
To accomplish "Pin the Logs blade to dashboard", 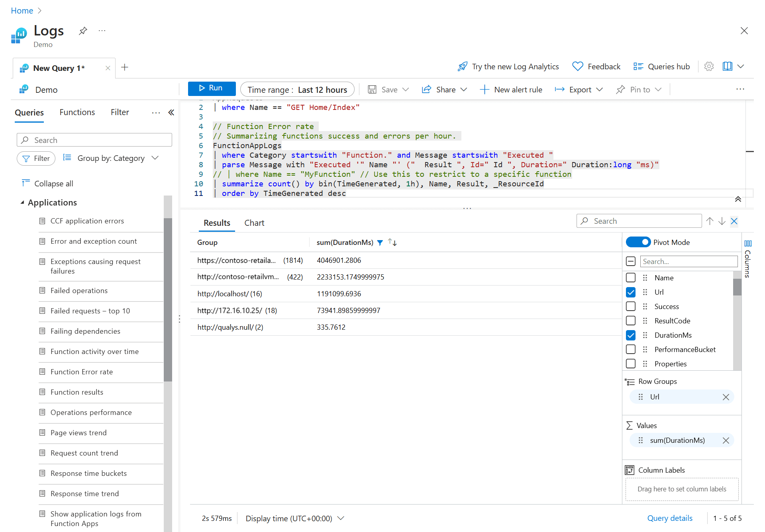I will pyautogui.click(x=83, y=31).
